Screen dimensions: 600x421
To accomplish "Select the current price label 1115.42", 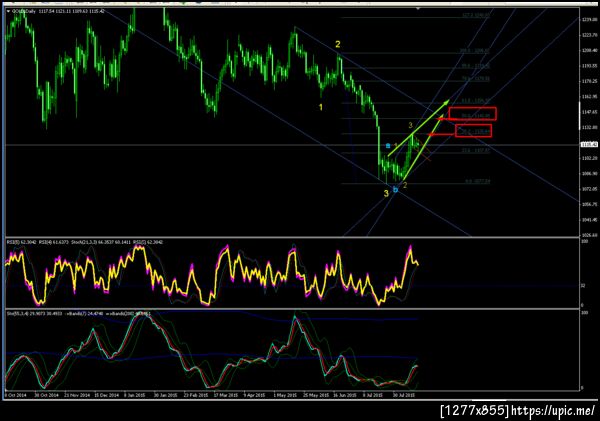I will point(587,144).
